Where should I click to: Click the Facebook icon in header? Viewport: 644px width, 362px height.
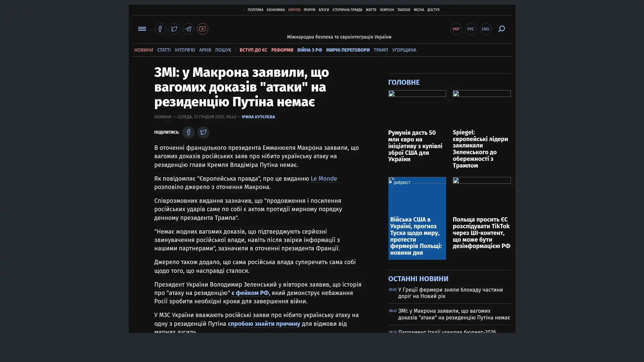pyautogui.click(x=160, y=29)
